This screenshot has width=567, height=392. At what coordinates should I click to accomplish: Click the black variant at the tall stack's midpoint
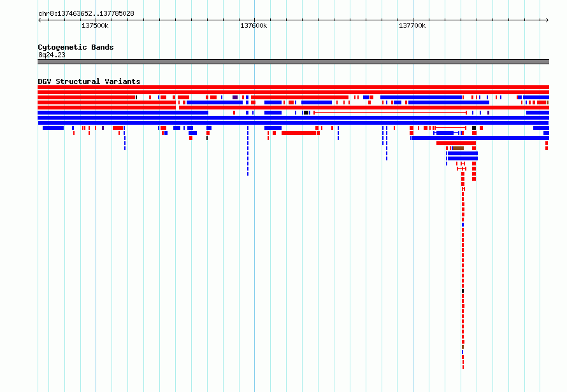(463, 290)
